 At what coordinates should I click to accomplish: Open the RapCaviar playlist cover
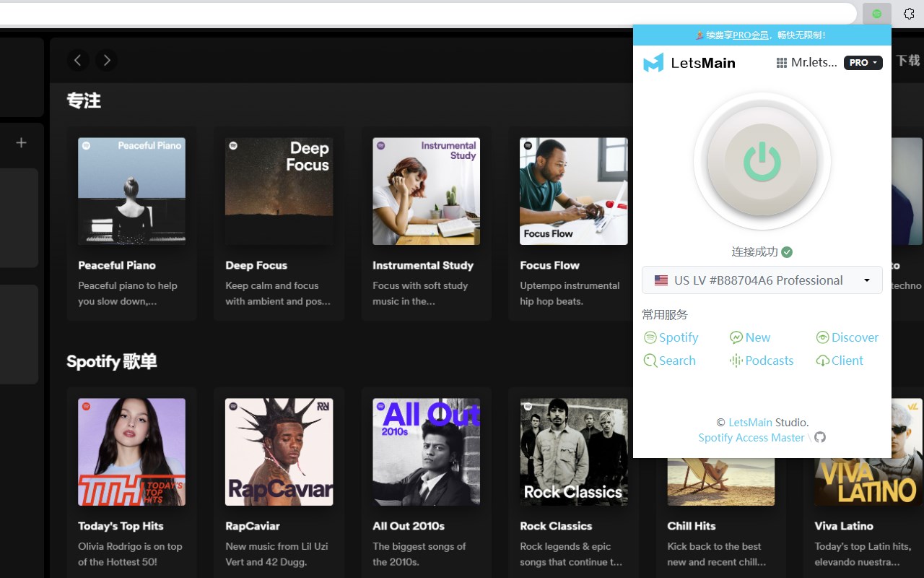tap(279, 452)
